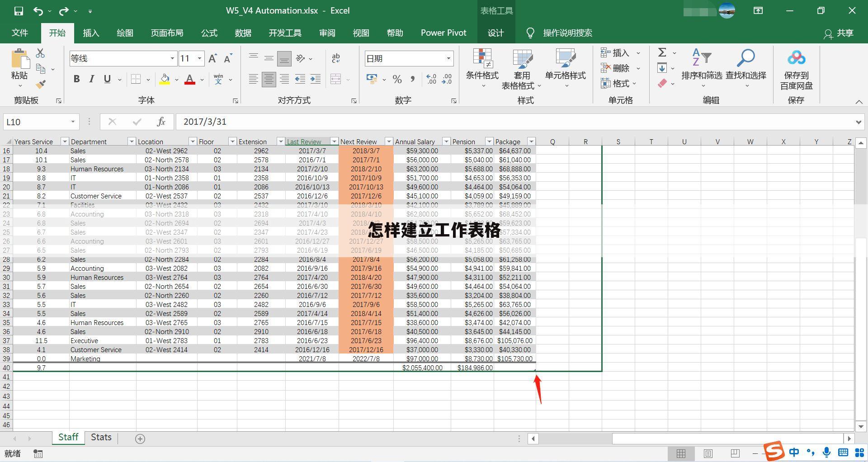Click the Redo arrow icon
Image resolution: width=868 pixels, height=462 pixels.
point(64,11)
